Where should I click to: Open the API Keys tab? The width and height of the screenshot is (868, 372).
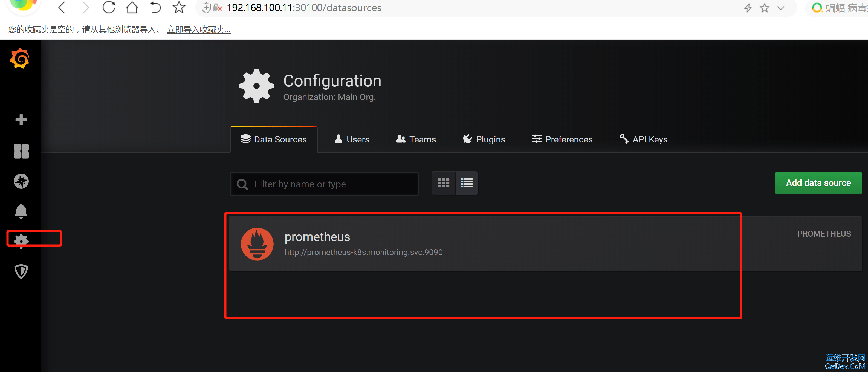click(643, 139)
